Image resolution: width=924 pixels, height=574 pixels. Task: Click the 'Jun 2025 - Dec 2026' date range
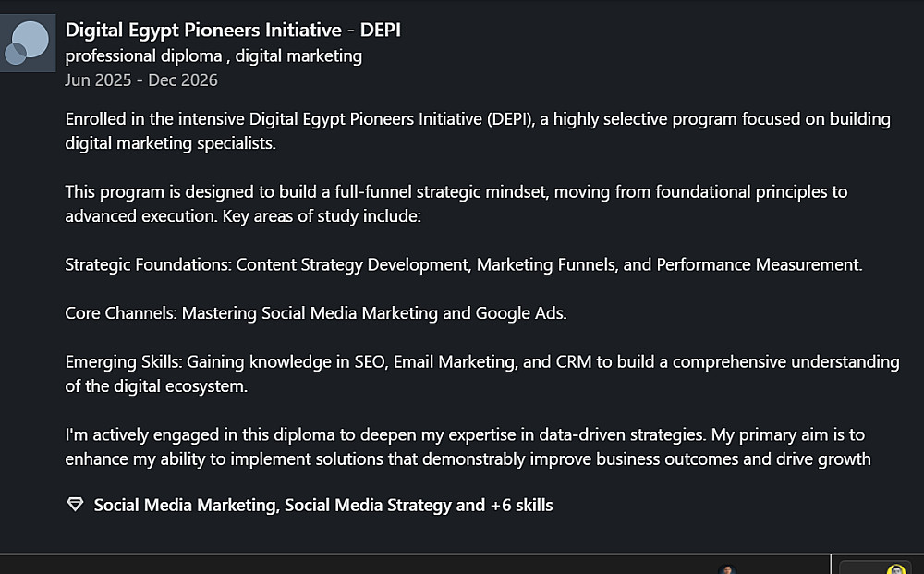coord(141,79)
